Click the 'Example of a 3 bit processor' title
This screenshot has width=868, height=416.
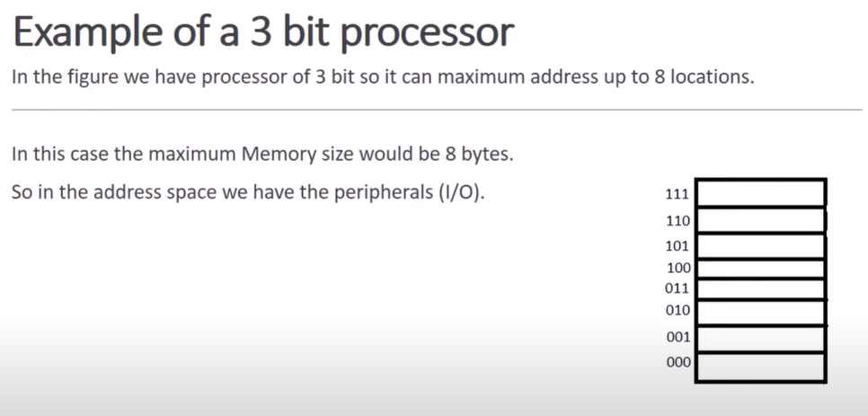click(263, 32)
